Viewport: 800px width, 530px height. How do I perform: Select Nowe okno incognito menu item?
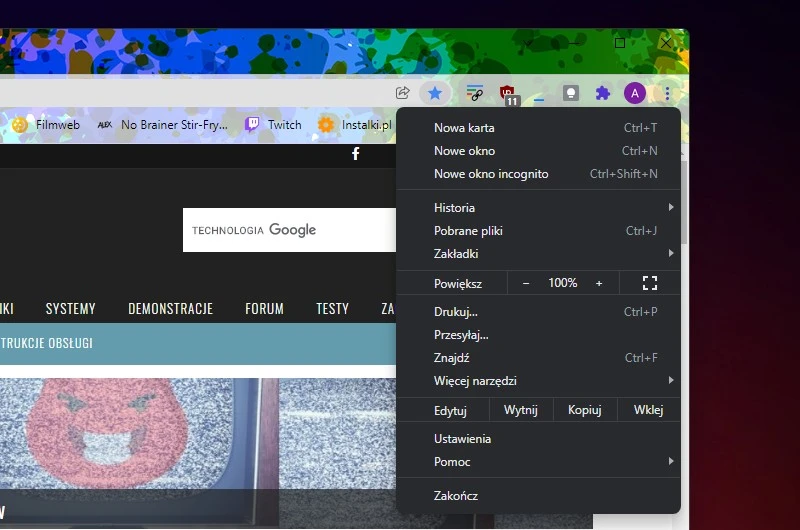[x=538, y=173]
